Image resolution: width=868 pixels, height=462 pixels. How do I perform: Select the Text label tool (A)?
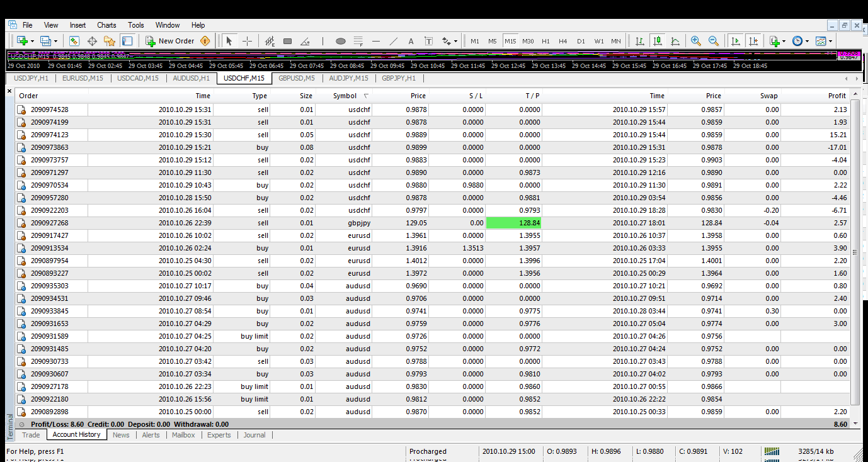(x=411, y=42)
